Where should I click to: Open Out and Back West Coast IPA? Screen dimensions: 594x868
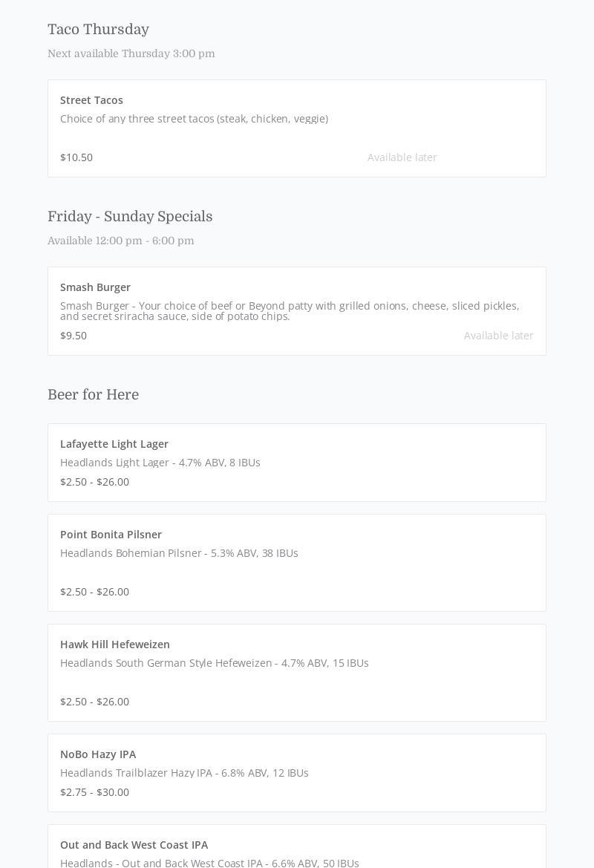click(x=134, y=845)
